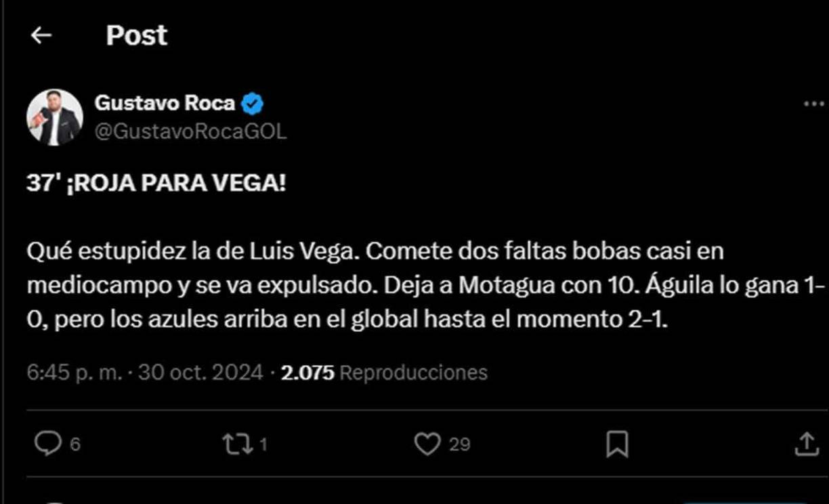Select the headline 37' ¡ROJA PARA VEGA!
829x504 pixels.
click(157, 181)
